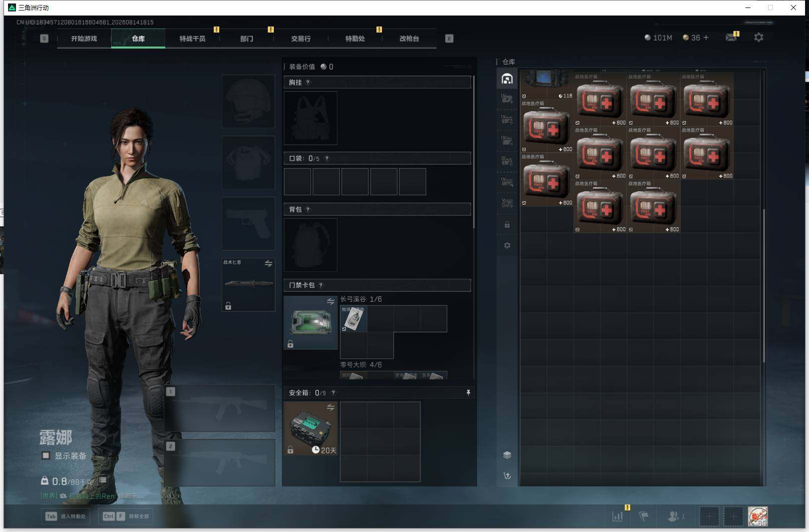Open the fifth storage box, marked IV, in the sidebar
The image size is (809, 532).
tap(507, 182)
